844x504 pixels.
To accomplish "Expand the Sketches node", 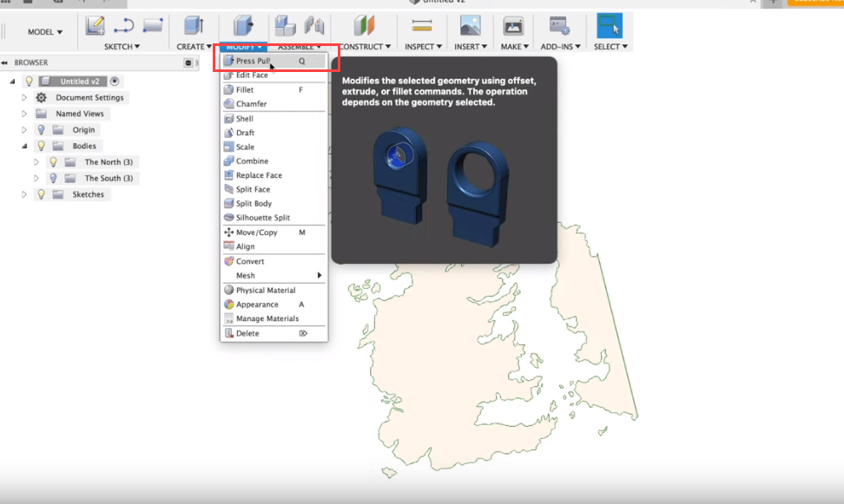I will 23,194.
